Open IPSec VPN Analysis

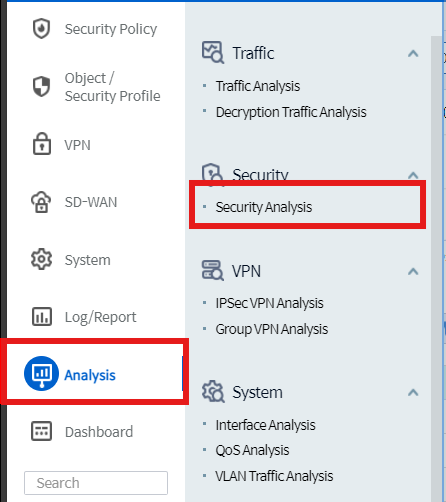point(269,303)
